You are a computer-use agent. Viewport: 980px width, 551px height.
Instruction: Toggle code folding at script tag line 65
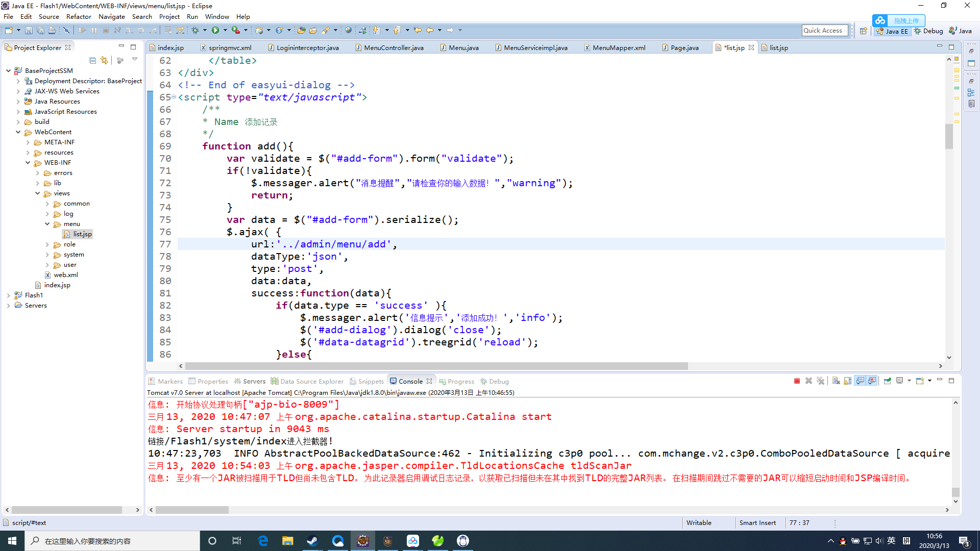pos(174,97)
